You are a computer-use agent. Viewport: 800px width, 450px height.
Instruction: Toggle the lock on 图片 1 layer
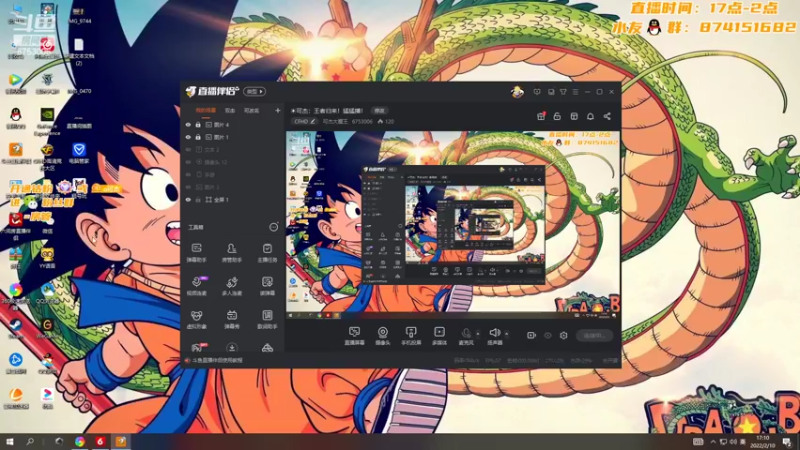pyautogui.click(x=198, y=137)
